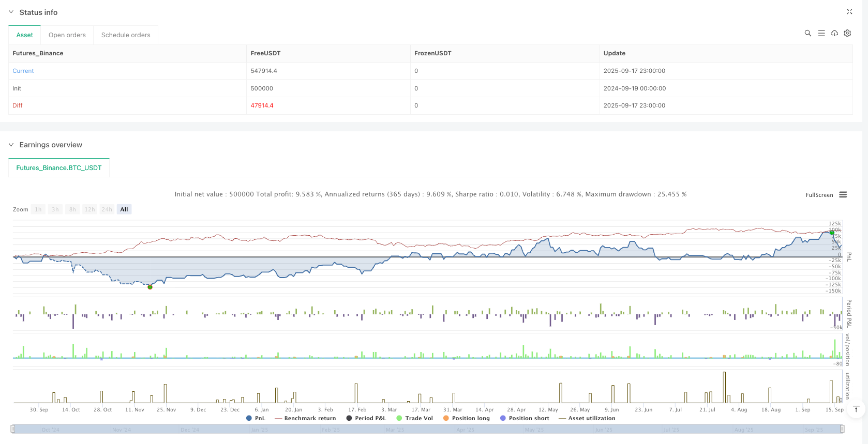Click the expand arrows icon in Status info
The height and width of the screenshot is (444, 868).
pyautogui.click(x=849, y=11)
